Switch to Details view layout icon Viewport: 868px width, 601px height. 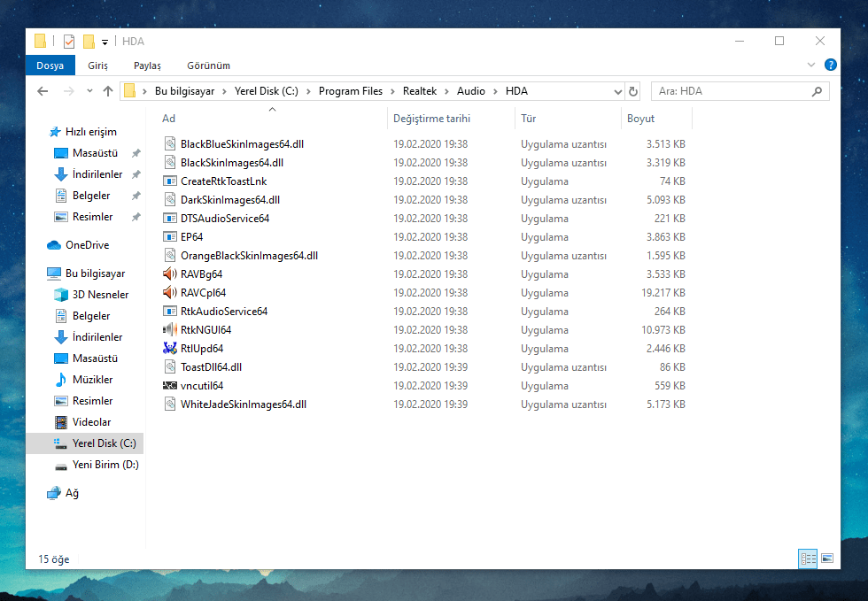pos(808,559)
